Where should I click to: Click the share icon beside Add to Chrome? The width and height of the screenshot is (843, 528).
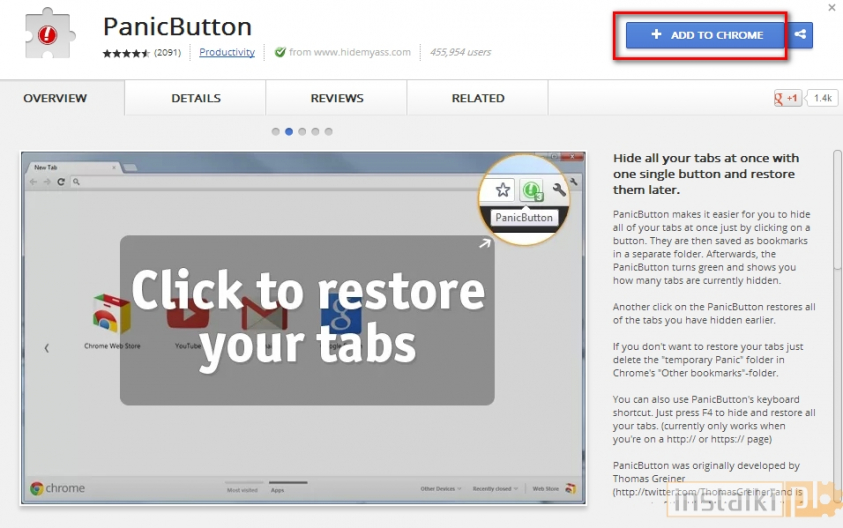click(801, 35)
